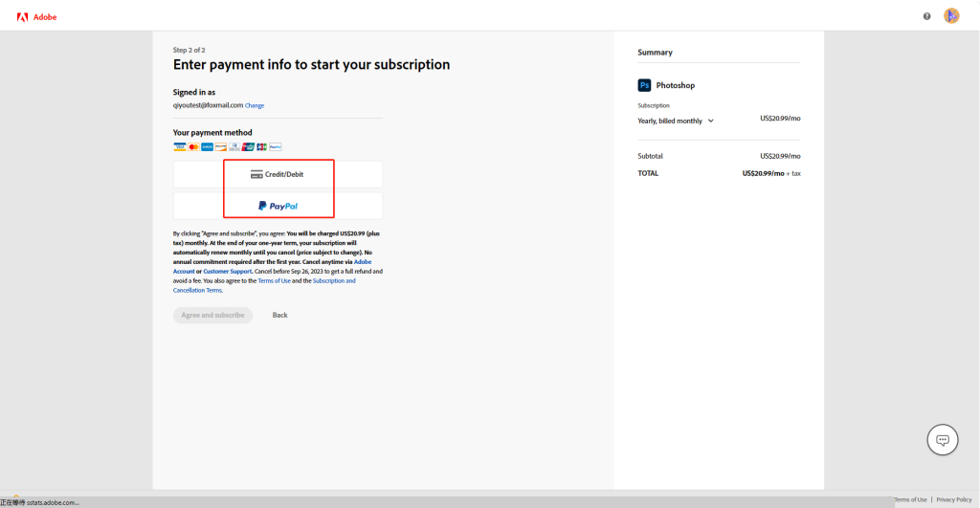980x508 pixels.
Task: Click the Subtotal label in Summary
Action: 650,156
